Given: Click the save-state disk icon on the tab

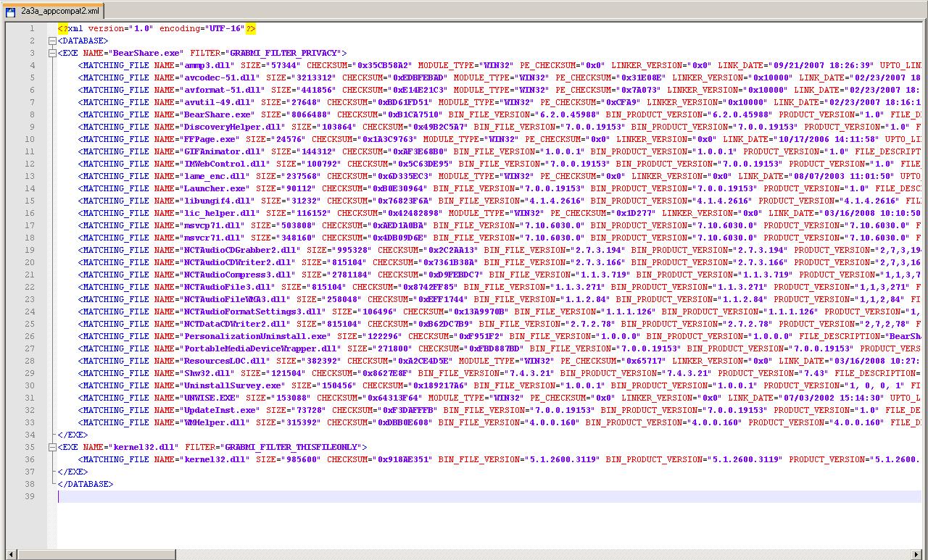Looking at the screenshot, I should (x=11, y=12).
